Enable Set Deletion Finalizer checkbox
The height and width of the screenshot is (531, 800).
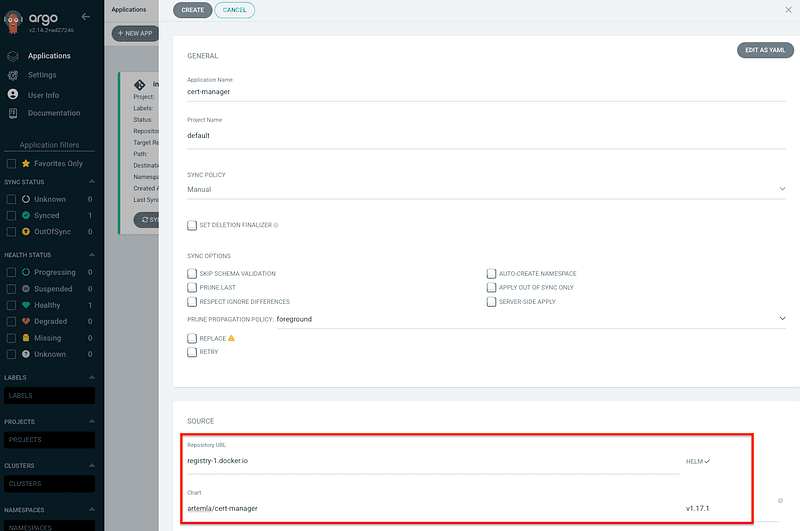(192, 225)
